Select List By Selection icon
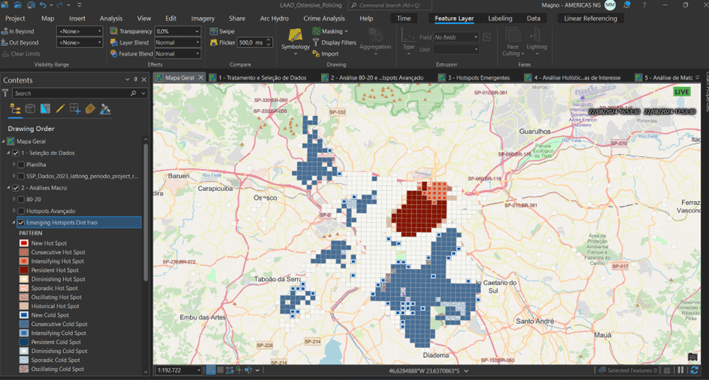 coord(45,109)
